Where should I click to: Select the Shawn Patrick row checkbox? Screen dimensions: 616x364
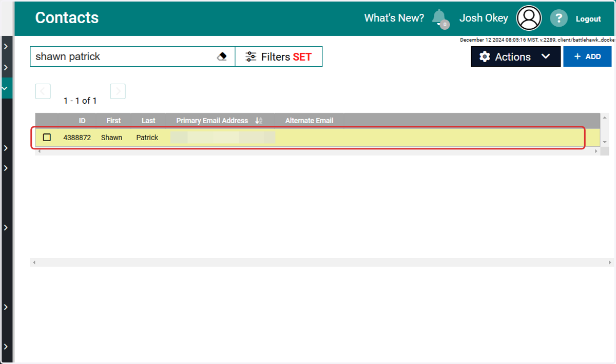[x=47, y=137]
